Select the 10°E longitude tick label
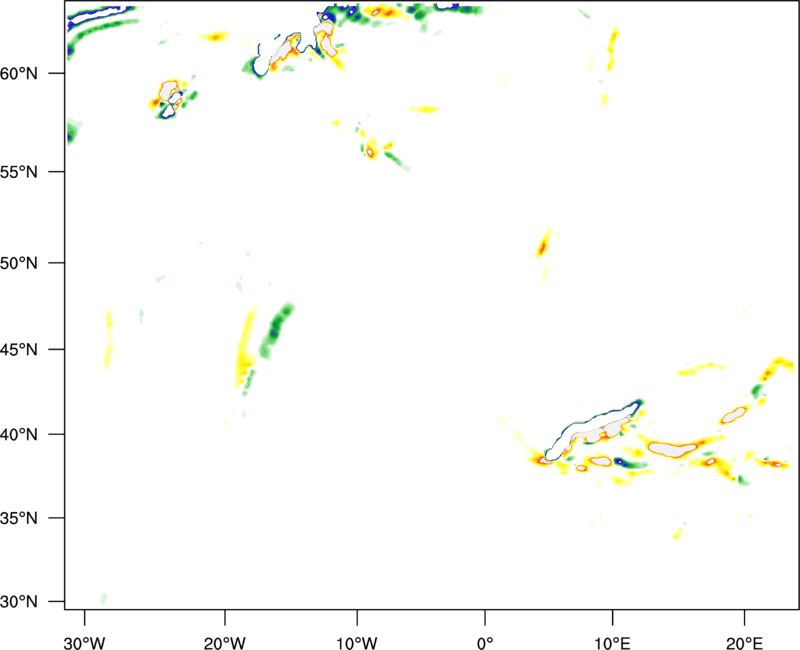Screen dimensions: 800x650 click(x=612, y=643)
